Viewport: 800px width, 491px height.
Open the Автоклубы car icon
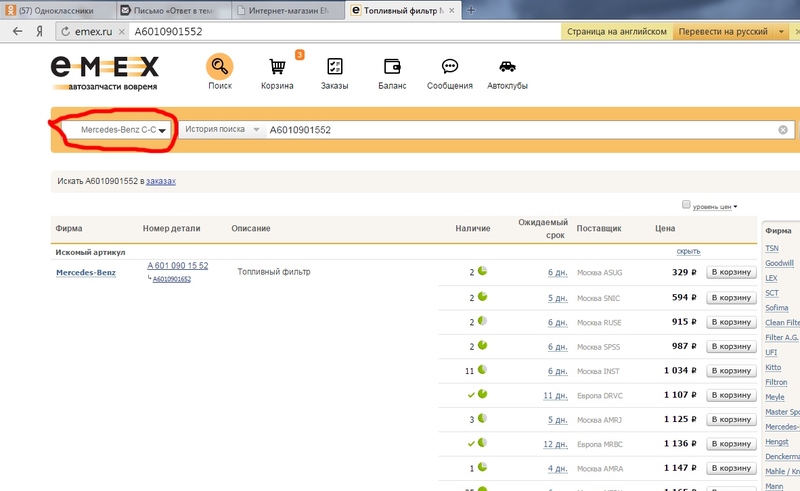[x=507, y=68]
